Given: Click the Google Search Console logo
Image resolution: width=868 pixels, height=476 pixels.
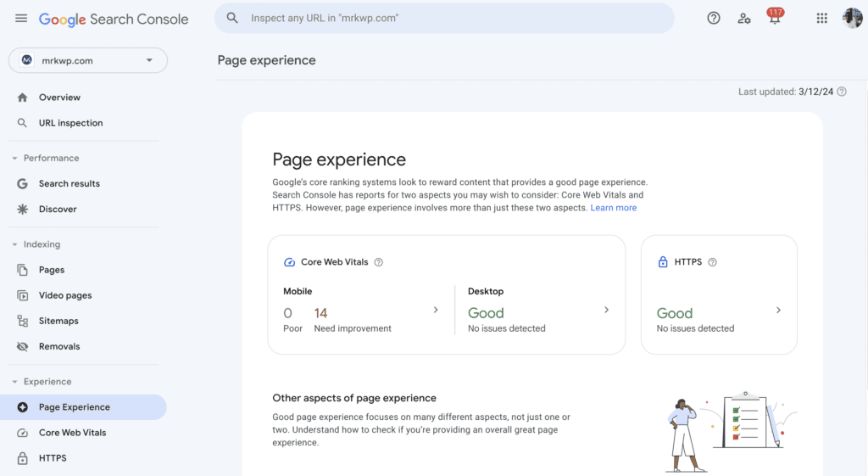Looking at the screenshot, I should 114,19.
